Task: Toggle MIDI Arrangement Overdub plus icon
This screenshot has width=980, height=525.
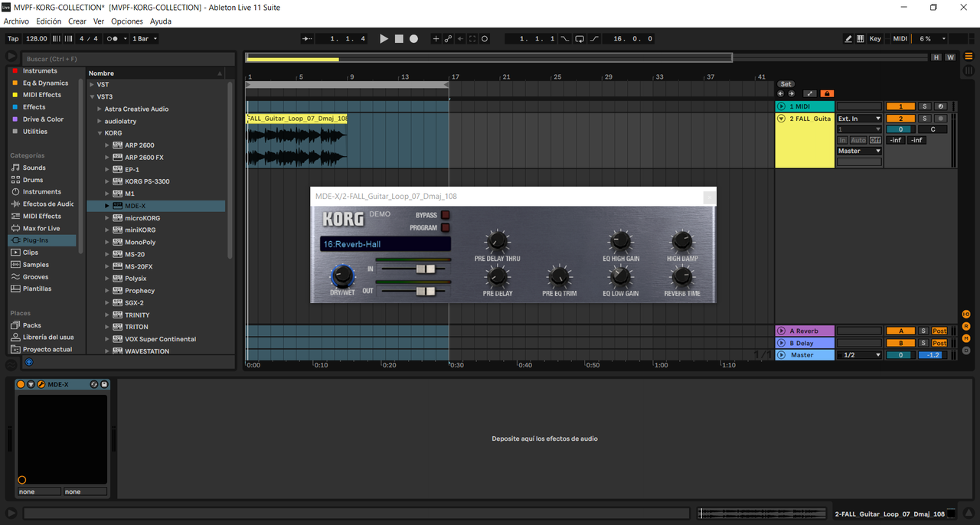Action: (436, 38)
